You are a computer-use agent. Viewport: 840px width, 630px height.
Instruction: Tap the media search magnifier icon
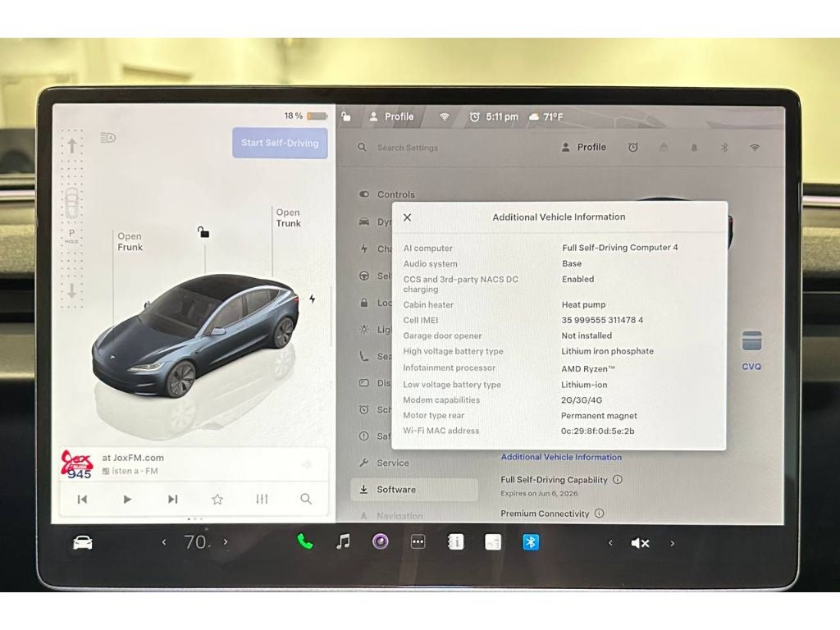pos(306,500)
